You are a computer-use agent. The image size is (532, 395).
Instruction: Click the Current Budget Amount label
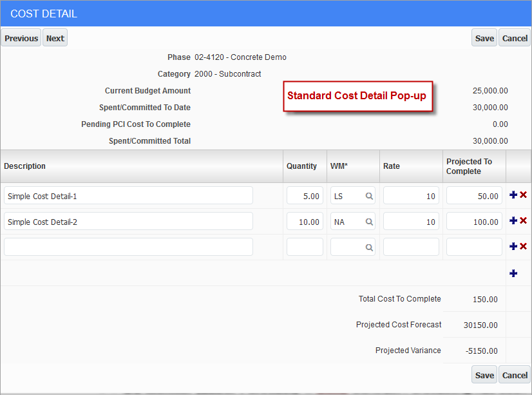click(x=147, y=91)
